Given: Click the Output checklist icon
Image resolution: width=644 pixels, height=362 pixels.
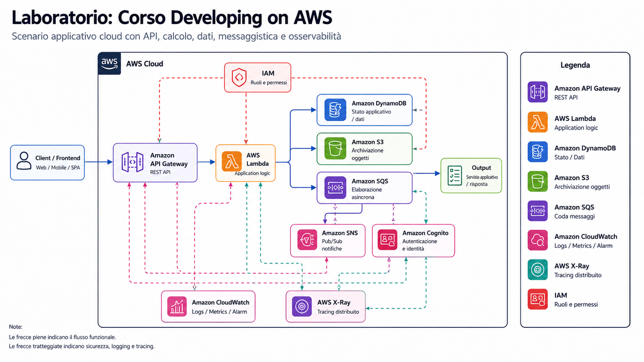Looking at the screenshot, I should pos(455,175).
